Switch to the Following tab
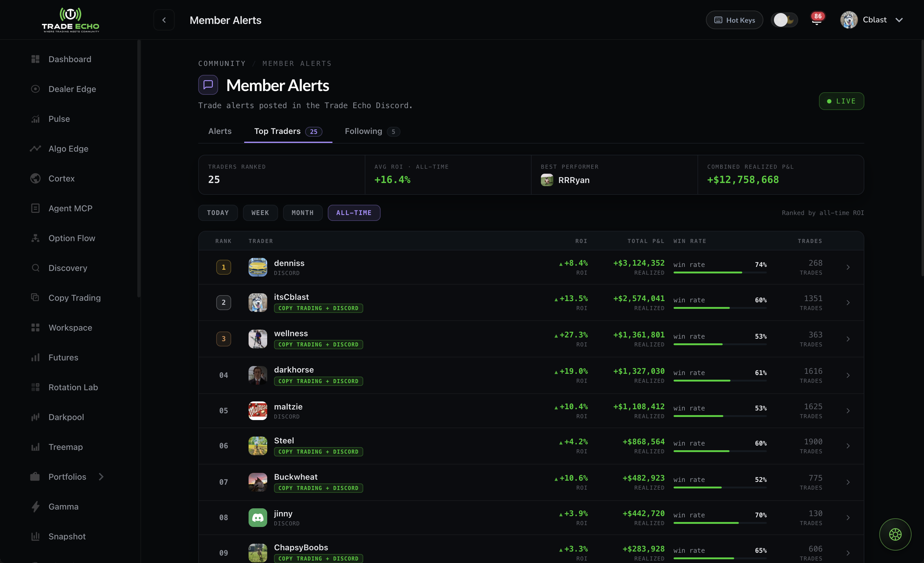 (372, 131)
